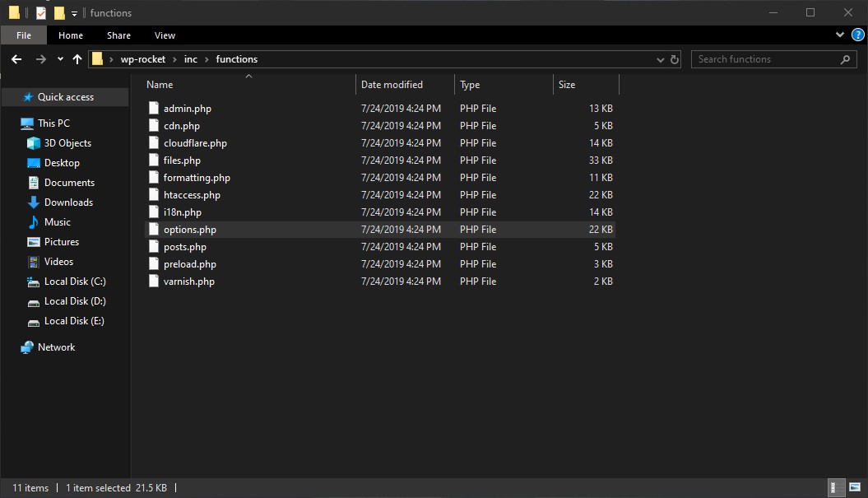Click the Properties icon in title bar
Viewport: 868px width, 498px height.
(x=41, y=13)
